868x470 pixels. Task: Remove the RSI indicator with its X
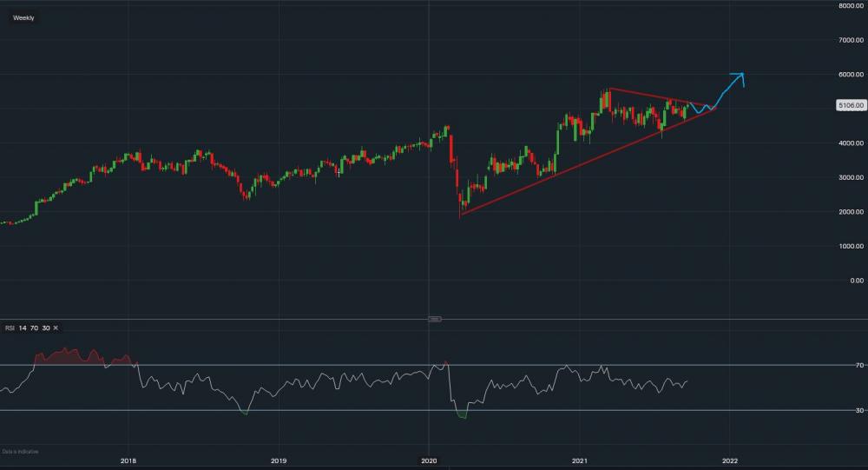pos(56,328)
